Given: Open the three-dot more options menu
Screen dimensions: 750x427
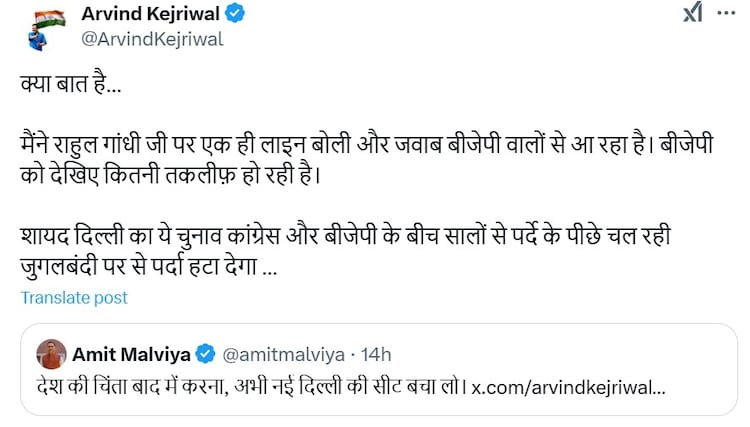Looking at the screenshot, I should (726, 13).
